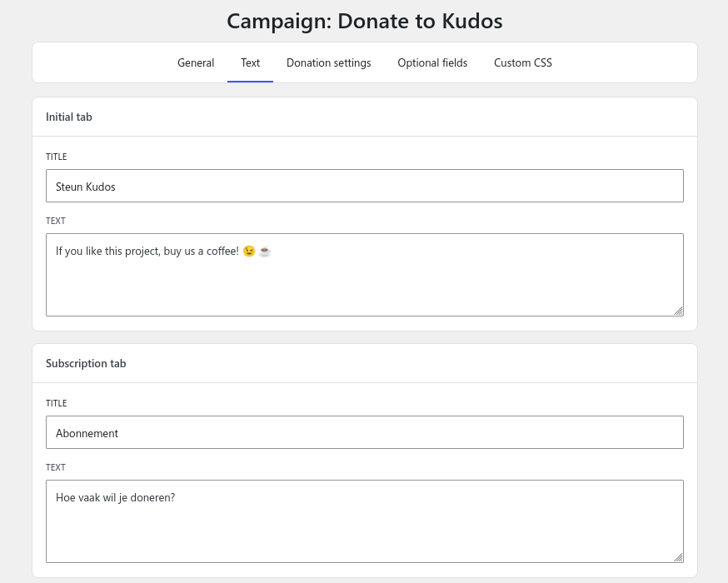Click the TEXT label under Subscription tab
Screen dimensions: 728x583
(x=55, y=467)
